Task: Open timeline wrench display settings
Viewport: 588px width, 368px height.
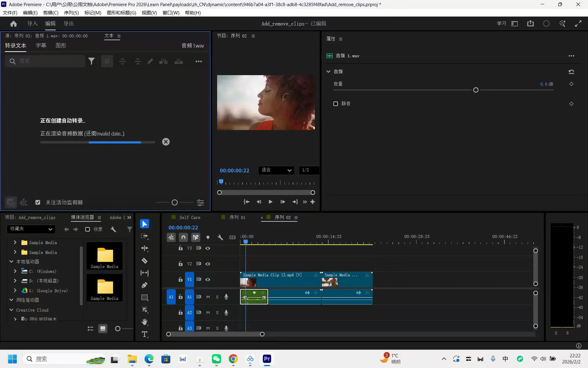Action: 220,237
